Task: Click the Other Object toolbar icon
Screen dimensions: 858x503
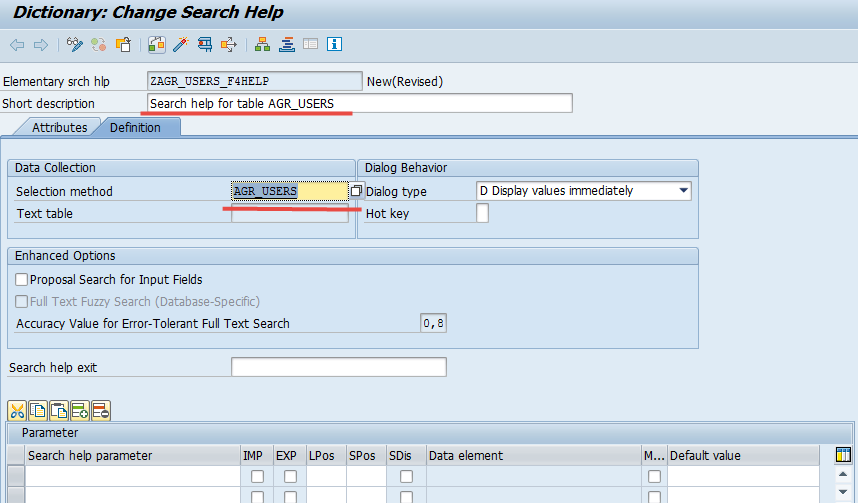Action: pos(123,44)
